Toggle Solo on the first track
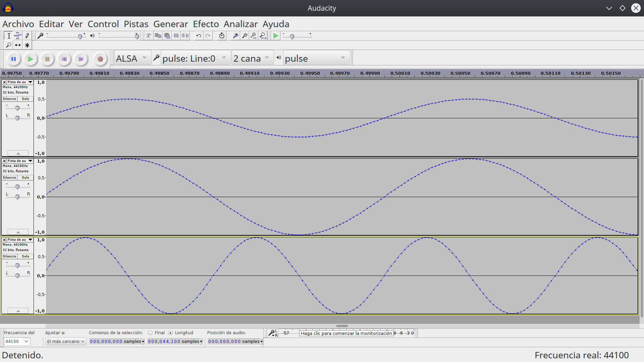 [25, 99]
